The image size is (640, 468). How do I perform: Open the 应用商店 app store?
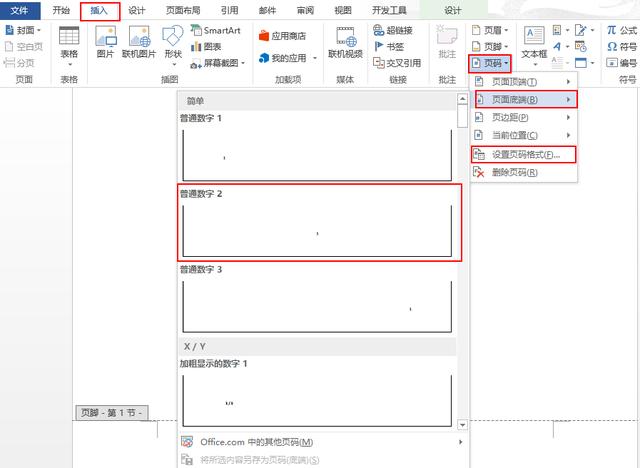pos(282,36)
